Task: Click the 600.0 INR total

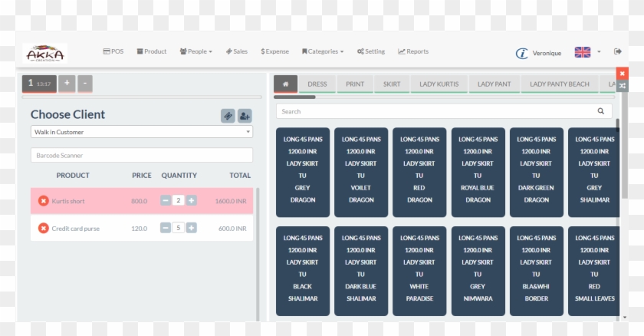Action: pos(232,229)
